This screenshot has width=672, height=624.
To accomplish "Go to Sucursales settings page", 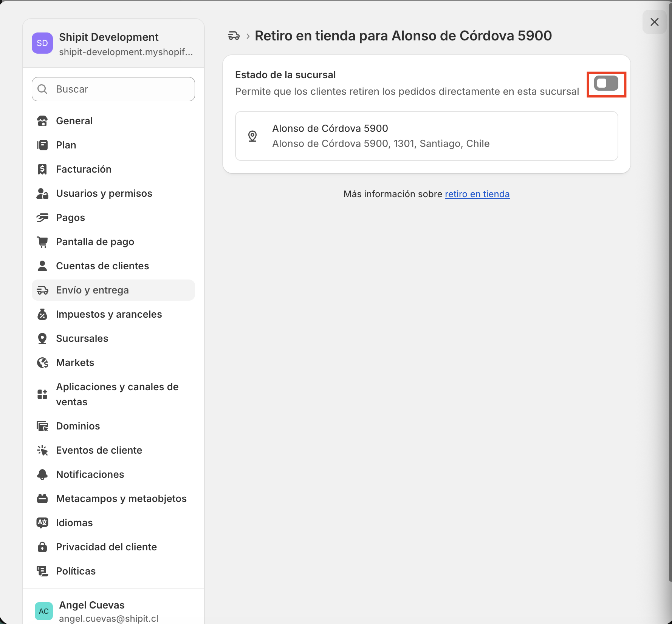I will tap(82, 338).
